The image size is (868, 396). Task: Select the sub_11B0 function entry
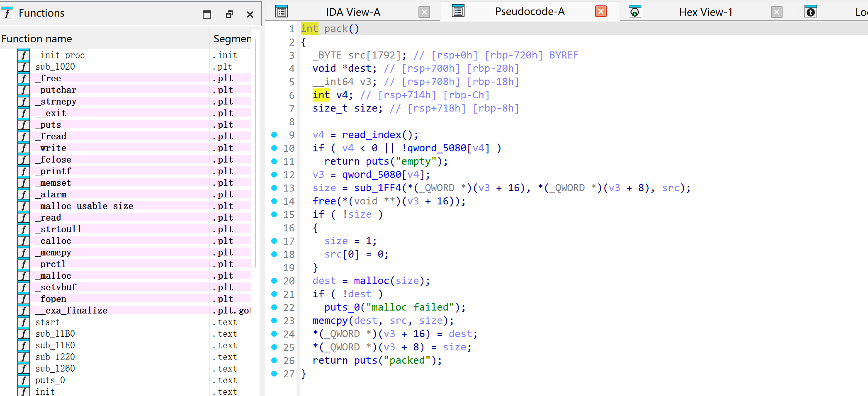coord(126,333)
